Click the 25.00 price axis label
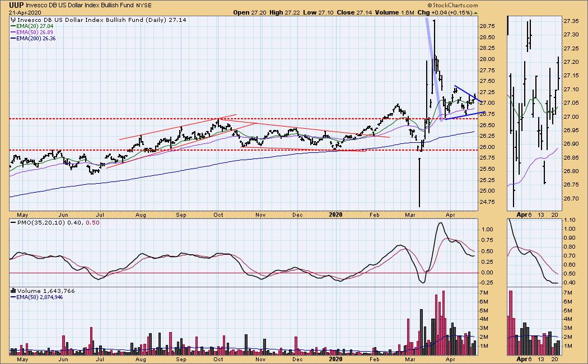 click(x=487, y=191)
